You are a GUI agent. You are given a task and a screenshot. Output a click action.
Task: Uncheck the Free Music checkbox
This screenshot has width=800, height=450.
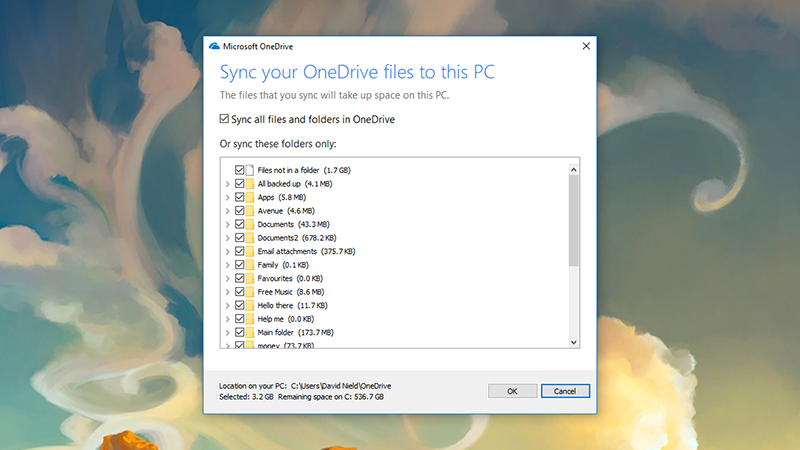239,292
